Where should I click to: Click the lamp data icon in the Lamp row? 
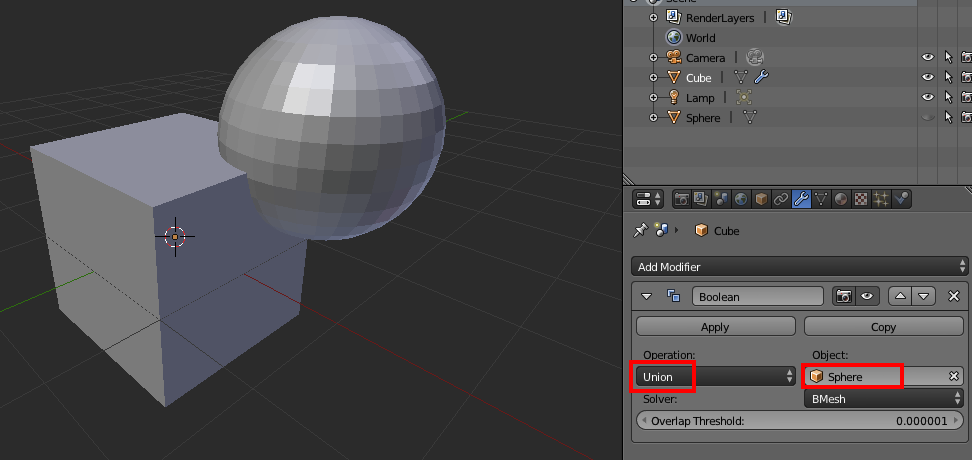tap(744, 97)
